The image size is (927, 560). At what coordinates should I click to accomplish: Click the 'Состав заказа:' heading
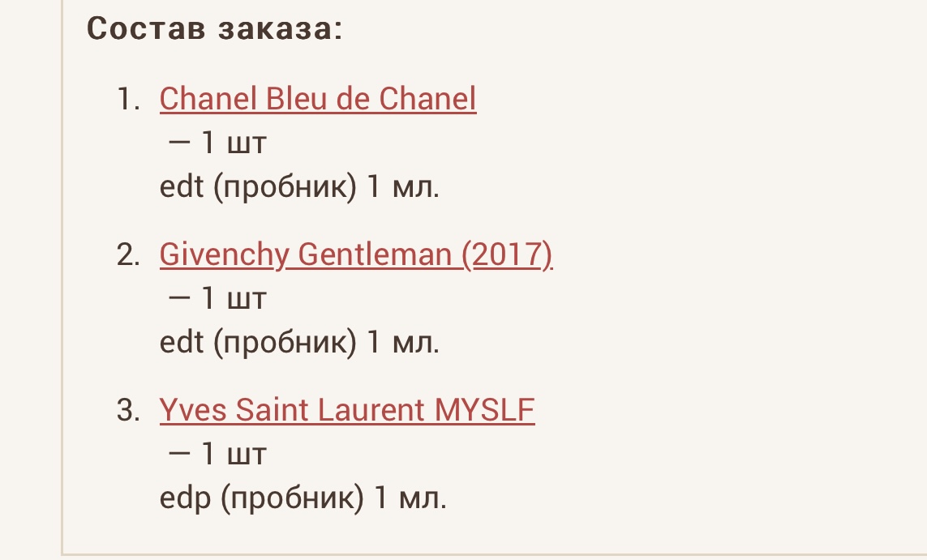coord(215,29)
